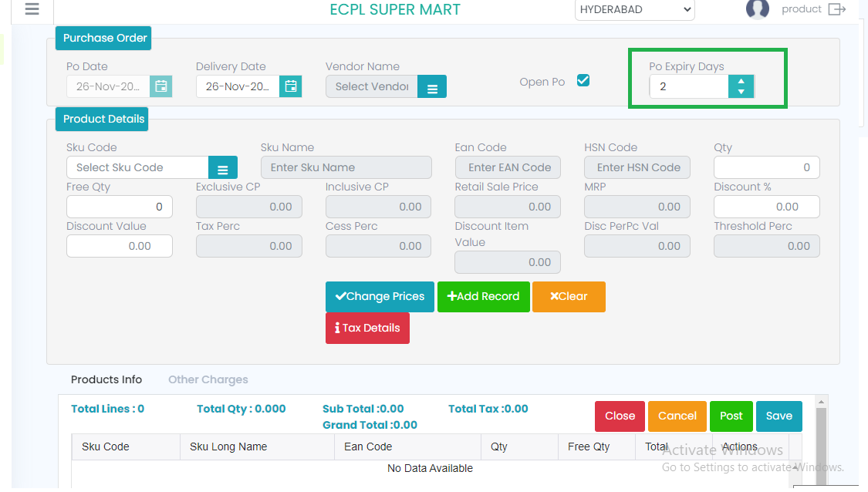868x492 pixels.
Task: Click the Qty column header in table
Action: tap(519, 447)
